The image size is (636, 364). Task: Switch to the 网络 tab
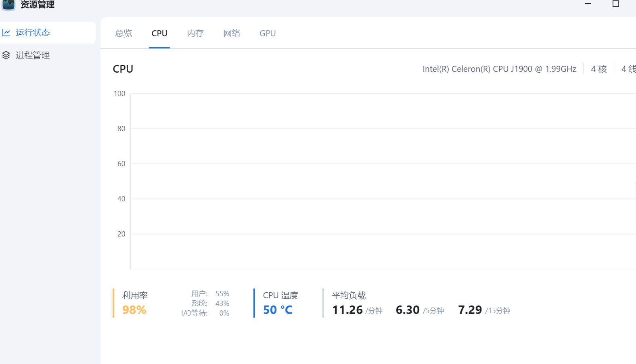(x=232, y=33)
